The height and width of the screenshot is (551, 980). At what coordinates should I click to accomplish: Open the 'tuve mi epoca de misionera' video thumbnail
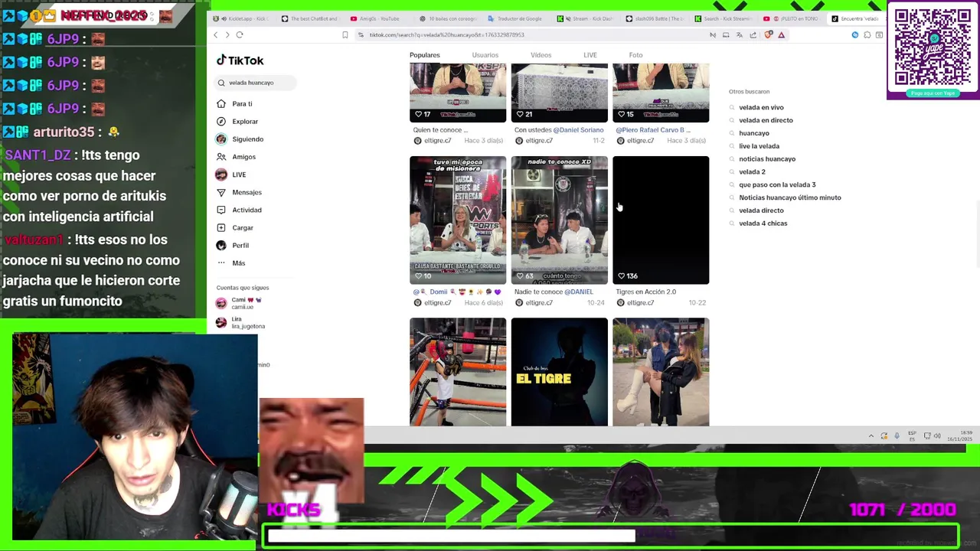[458, 220]
